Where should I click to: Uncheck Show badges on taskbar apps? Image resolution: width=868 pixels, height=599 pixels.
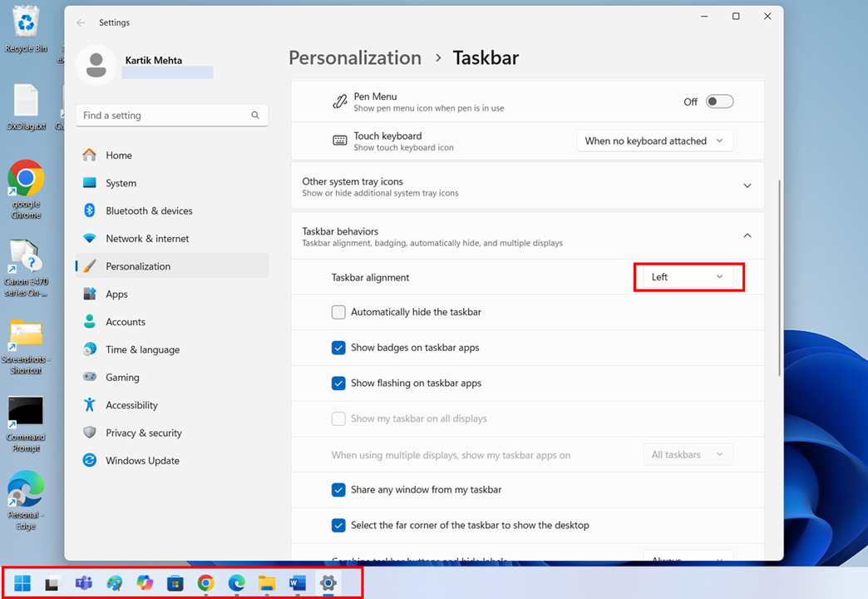tap(338, 348)
